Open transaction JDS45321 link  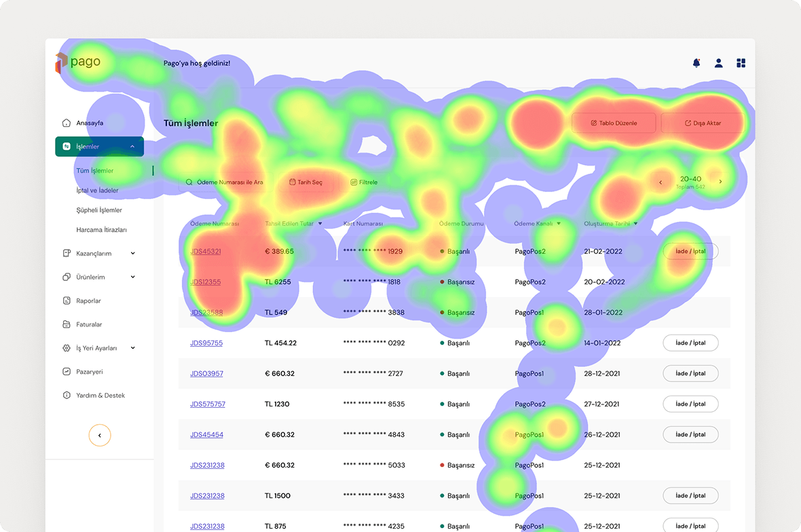(x=206, y=251)
